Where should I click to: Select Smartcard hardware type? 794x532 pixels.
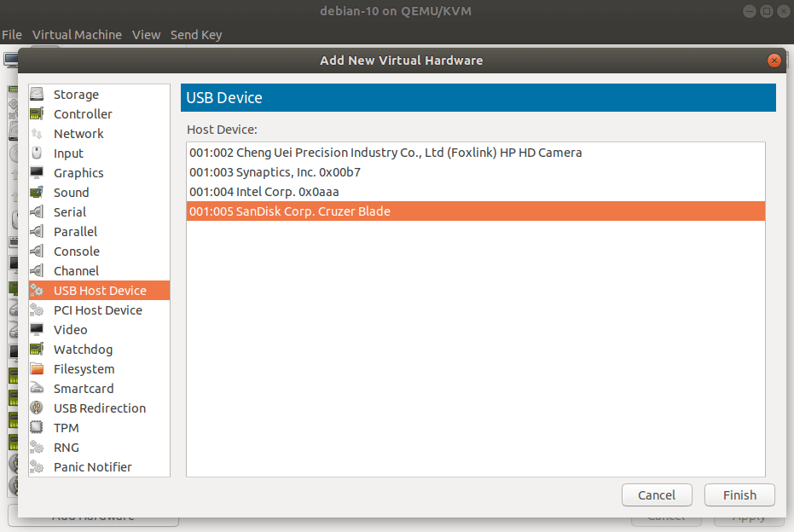coord(99,388)
